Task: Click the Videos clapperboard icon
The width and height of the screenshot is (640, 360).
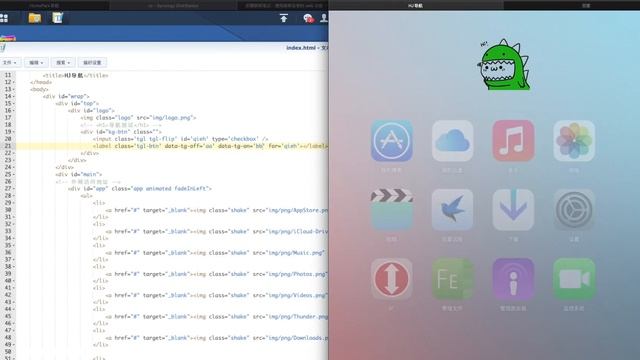Action: [x=391, y=209]
